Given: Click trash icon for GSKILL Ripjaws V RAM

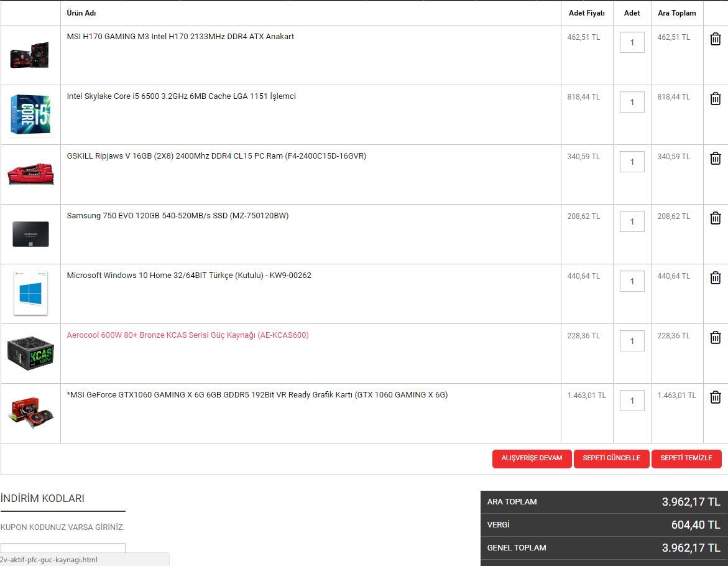Looking at the screenshot, I should click(x=715, y=159).
